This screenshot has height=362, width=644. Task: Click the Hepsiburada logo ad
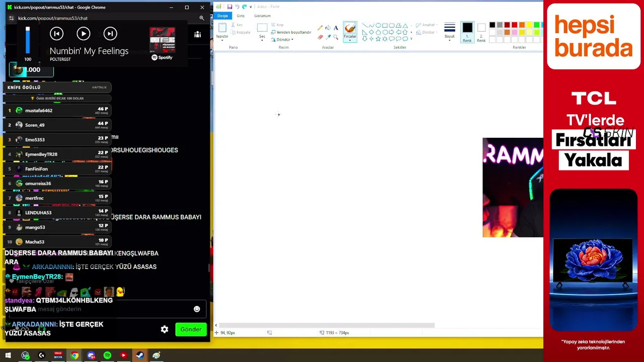pyautogui.click(x=594, y=37)
